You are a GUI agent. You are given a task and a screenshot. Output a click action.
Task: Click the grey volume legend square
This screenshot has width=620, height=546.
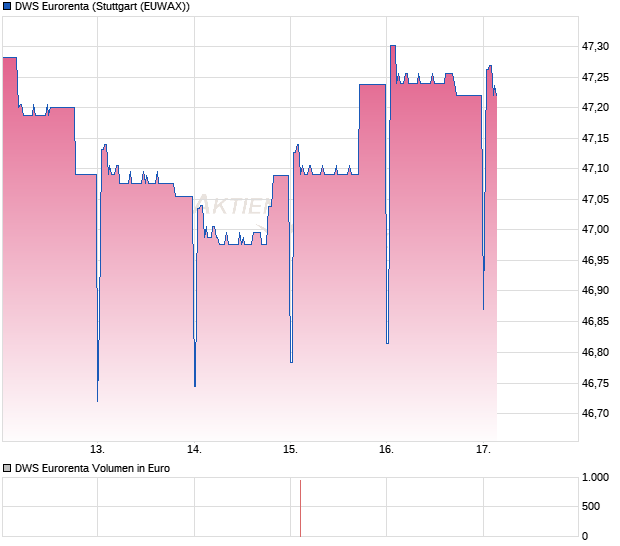[7, 469]
